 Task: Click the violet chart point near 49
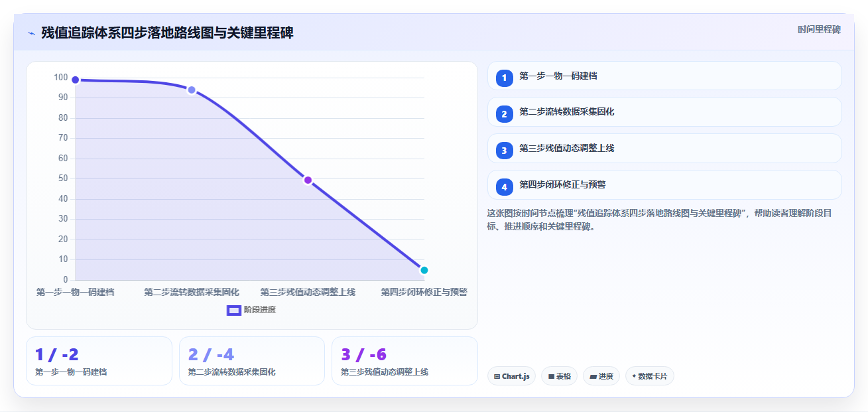308,180
